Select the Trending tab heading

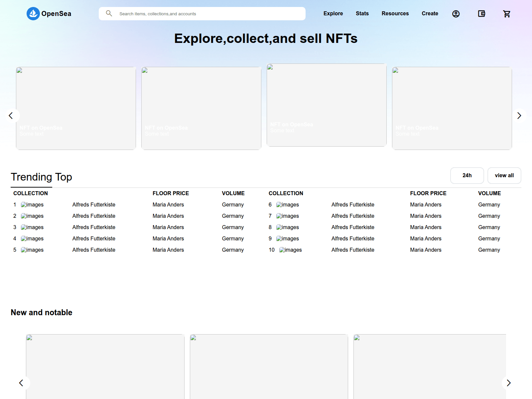pos(31,177)
